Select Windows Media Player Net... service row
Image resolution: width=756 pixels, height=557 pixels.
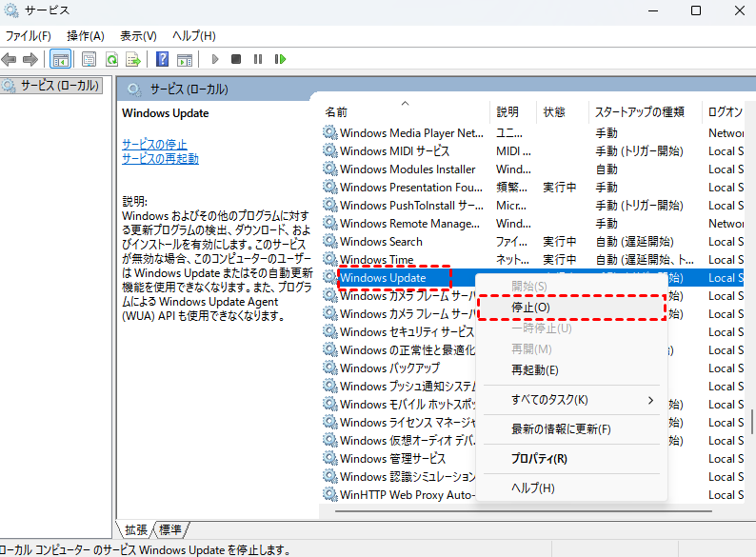point(533,132)
